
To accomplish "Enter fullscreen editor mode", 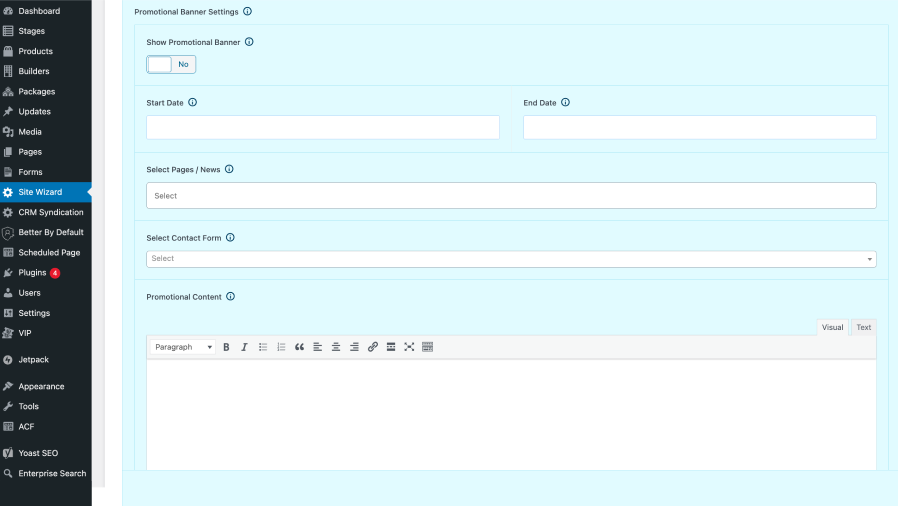I will [x=409, y=347].
